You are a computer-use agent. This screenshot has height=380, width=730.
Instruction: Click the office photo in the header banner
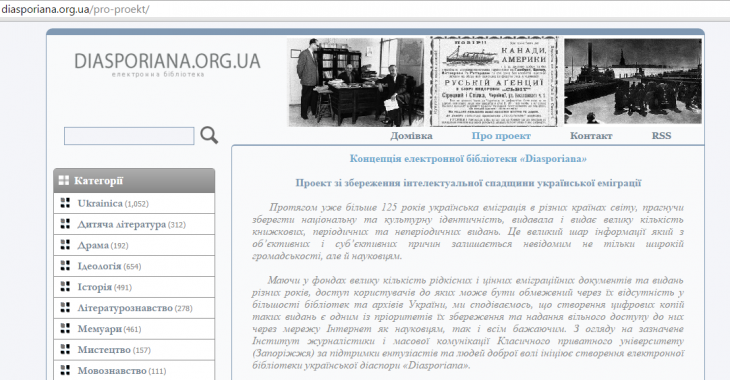click(356, 82)
